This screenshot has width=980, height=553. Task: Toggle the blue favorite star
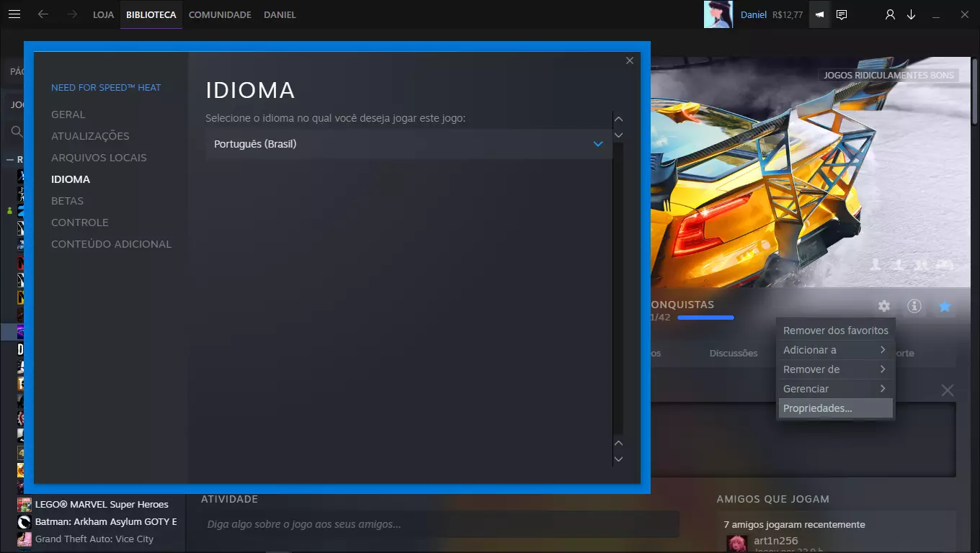tap(945, 307)
